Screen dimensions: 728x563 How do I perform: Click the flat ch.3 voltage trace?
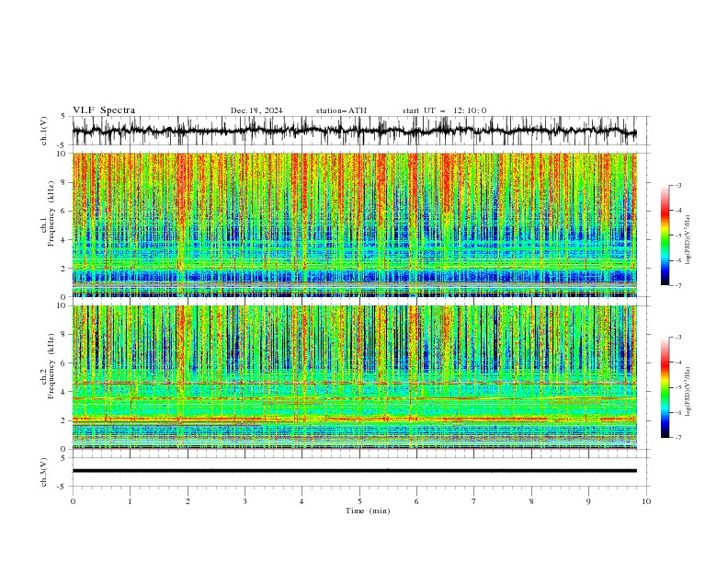coord(354,471)
